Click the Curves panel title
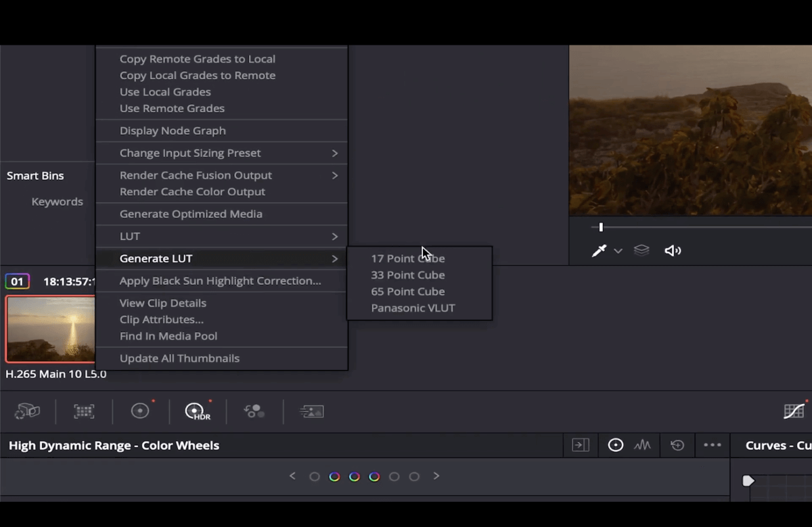 click(x=778, y=445)
